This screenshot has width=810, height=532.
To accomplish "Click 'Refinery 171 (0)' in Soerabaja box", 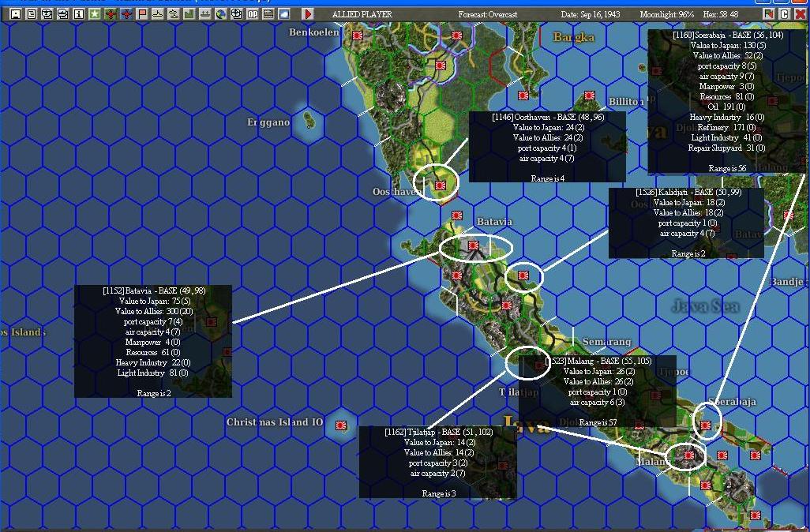I will (726, 127).
